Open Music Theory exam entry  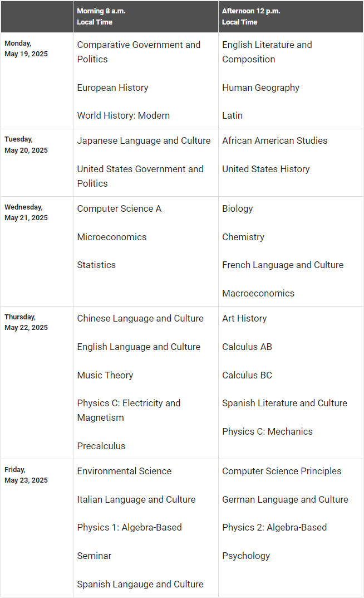[105, 375]
